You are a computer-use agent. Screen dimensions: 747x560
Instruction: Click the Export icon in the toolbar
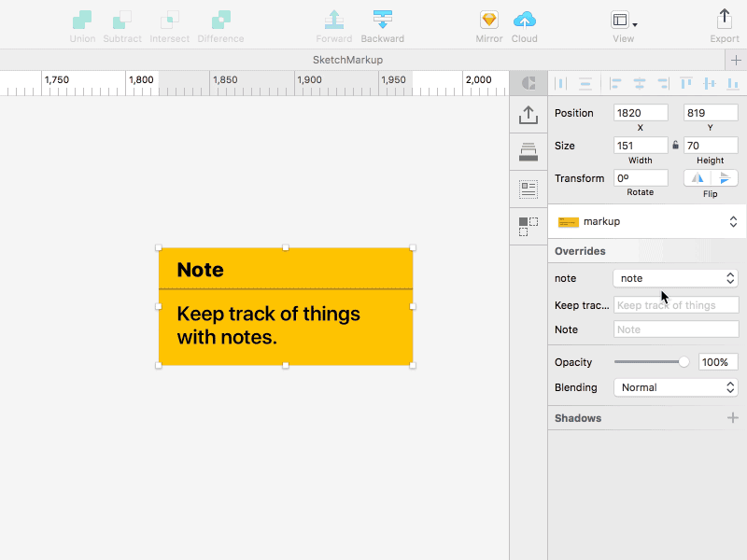point(725,21)
